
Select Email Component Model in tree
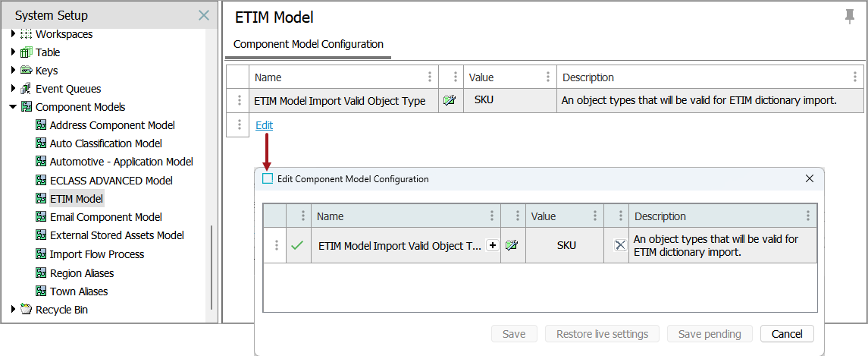point(105,217)
